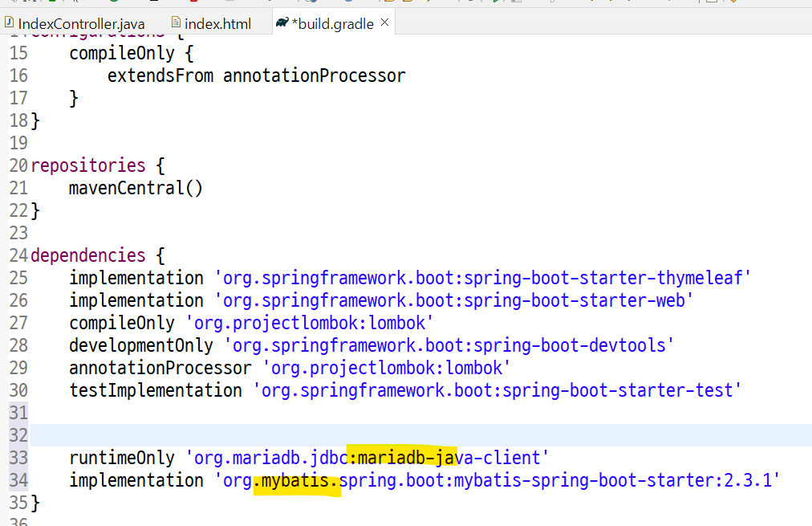This screenshot has width=812, height=526.
Task: Open the index.html editor tab
Action: click(213, 24)
